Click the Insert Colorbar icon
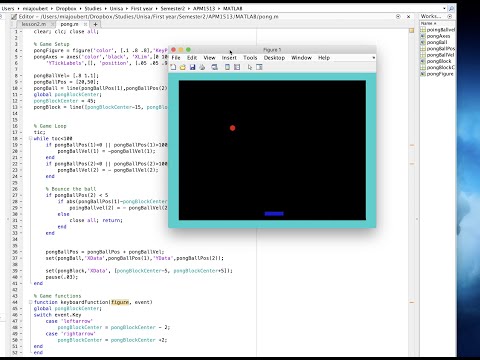Viewport: 480px width, 360px height. 227,67
